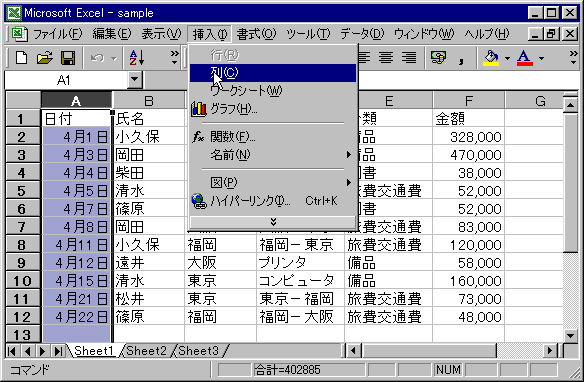Save the workbook with the floppy disk icon
Viewport: 584px width, 382px height.
(x=68, y=58)
